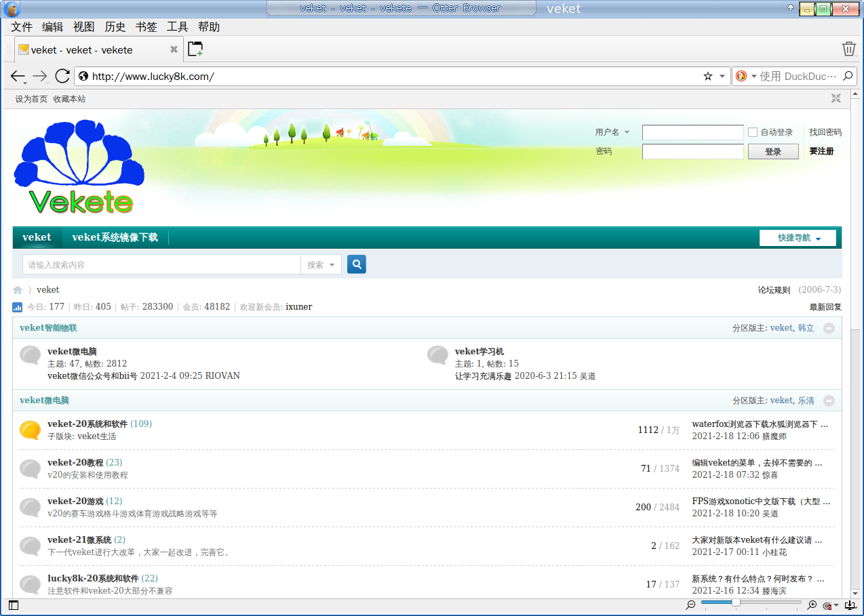Open the 文件 menu

pyautogui.click(x=22, y=27)
